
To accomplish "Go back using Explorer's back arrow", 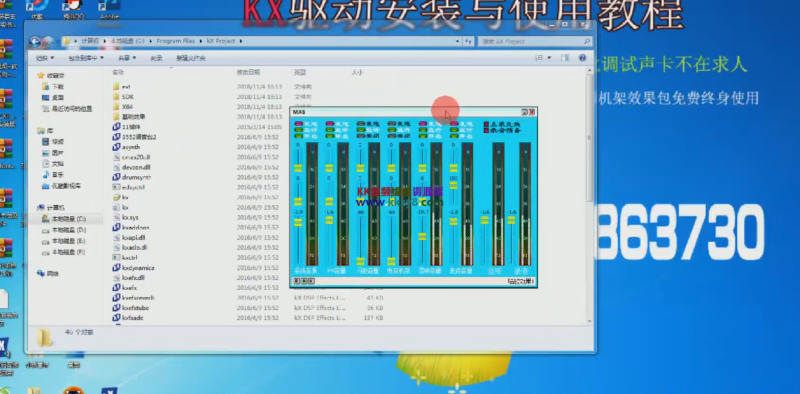I will point(35,41).
